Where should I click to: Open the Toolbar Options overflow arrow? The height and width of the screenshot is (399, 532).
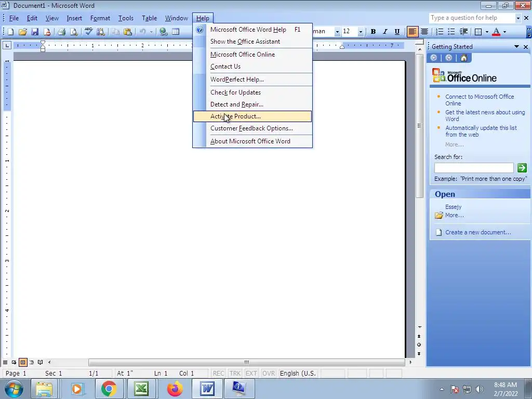coord(529,32)
